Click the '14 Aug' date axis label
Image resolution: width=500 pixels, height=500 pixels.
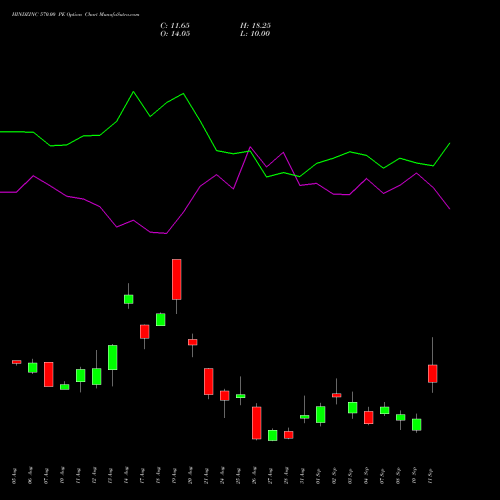[126, 476]
